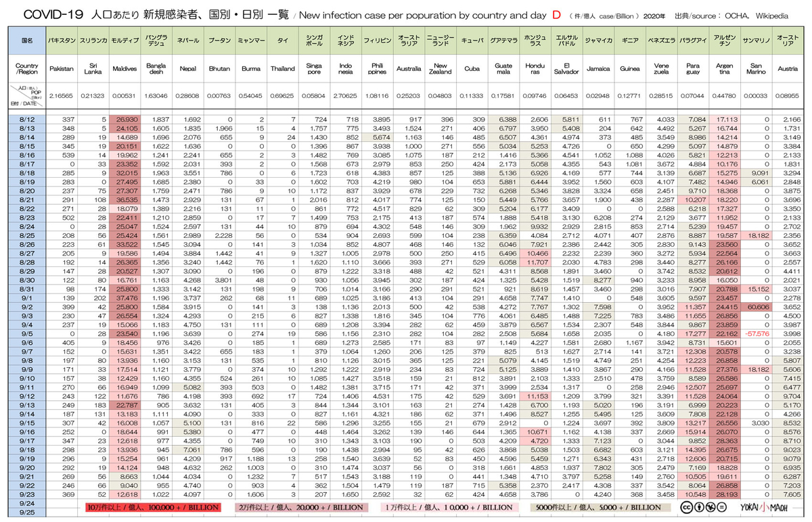
Task: Click the Australia column header
Action: [409, 69]
